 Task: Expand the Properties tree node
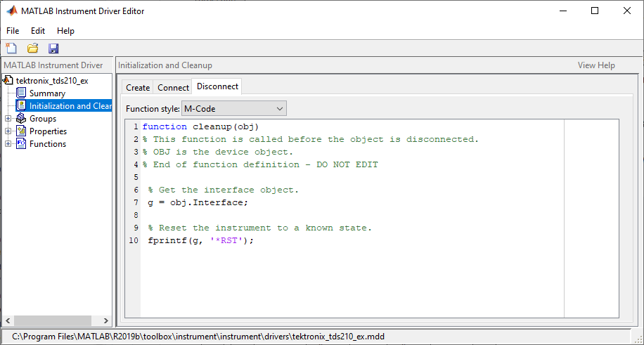tap(8, 131)
